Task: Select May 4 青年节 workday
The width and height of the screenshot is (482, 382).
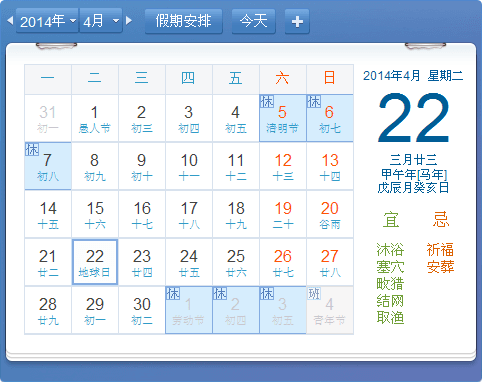Action: pyautogui.click(x=330, y=310)
